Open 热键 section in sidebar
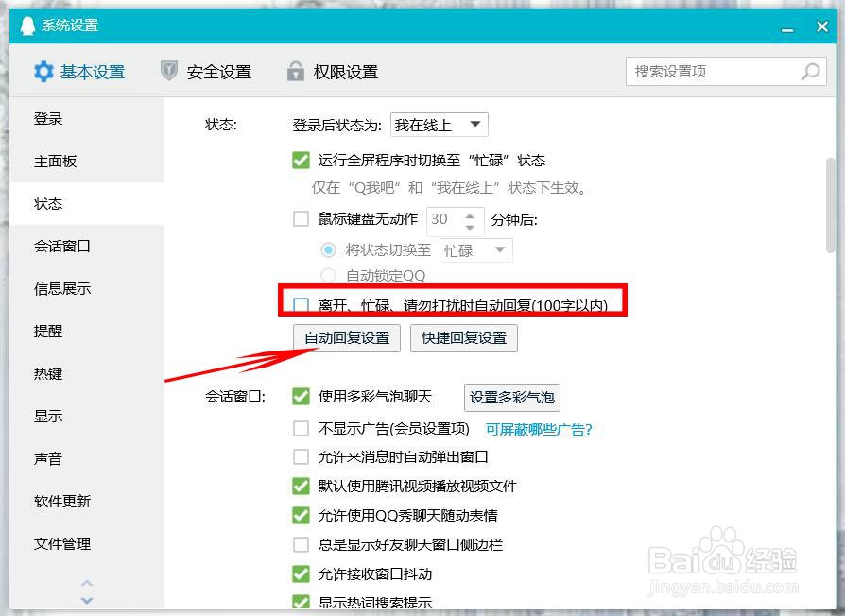845x616 pixels. tap(87, 374)
